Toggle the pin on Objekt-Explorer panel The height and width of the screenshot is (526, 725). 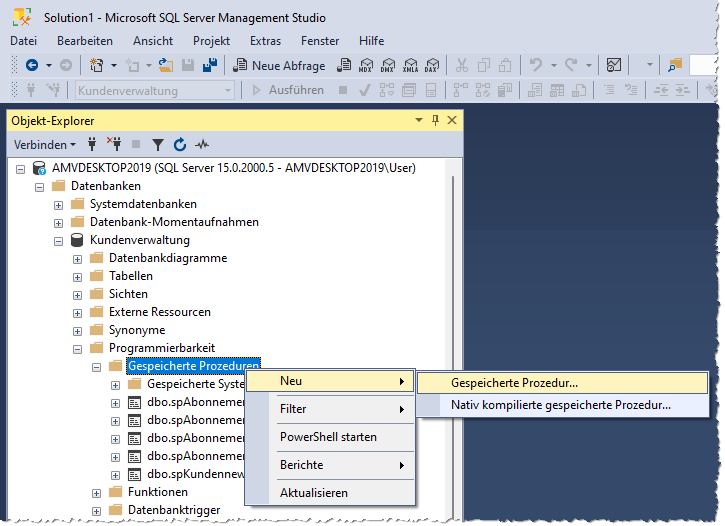click(435, 120)
